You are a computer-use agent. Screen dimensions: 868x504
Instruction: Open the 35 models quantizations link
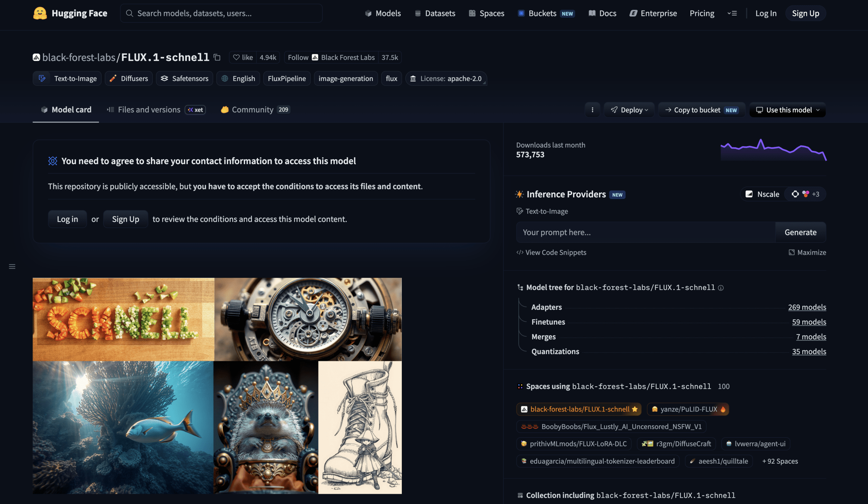[809, 351]
